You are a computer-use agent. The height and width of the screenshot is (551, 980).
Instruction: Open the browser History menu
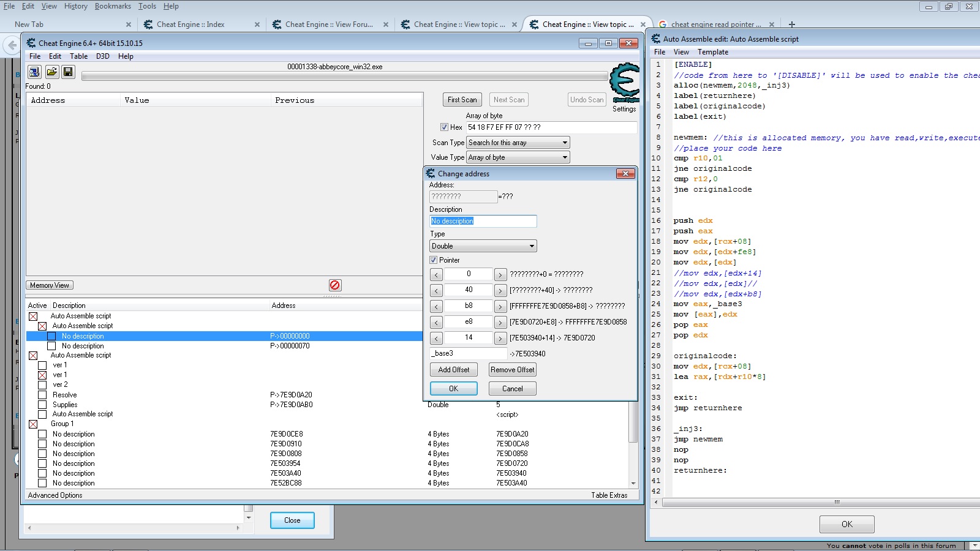point(76,6)
